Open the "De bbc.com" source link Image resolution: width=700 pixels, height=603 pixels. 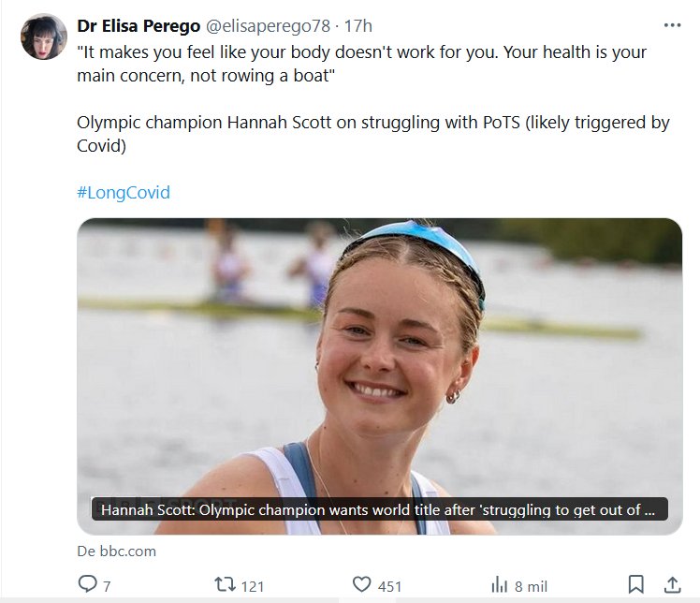(117, 552)
